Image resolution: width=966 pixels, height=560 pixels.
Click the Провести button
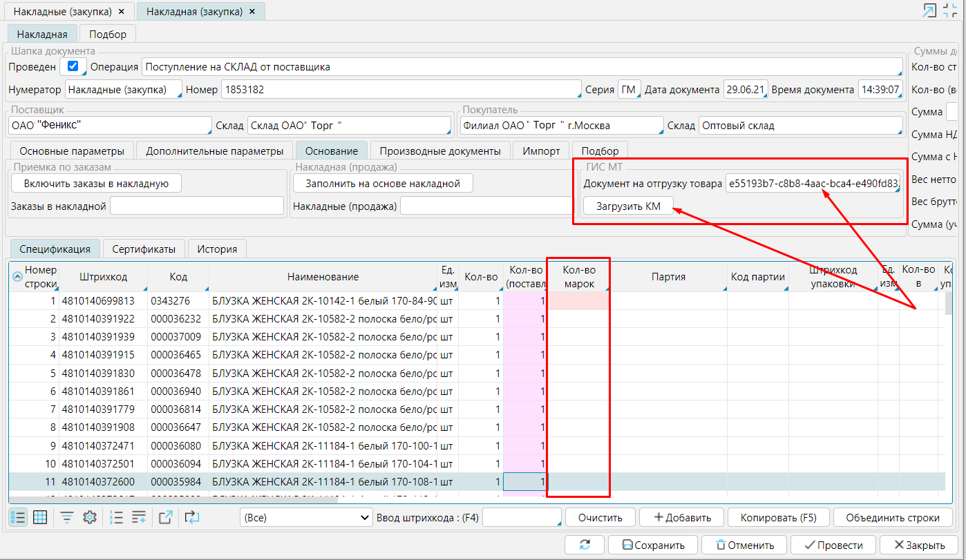pyautogui.click(x=833, y=545)
